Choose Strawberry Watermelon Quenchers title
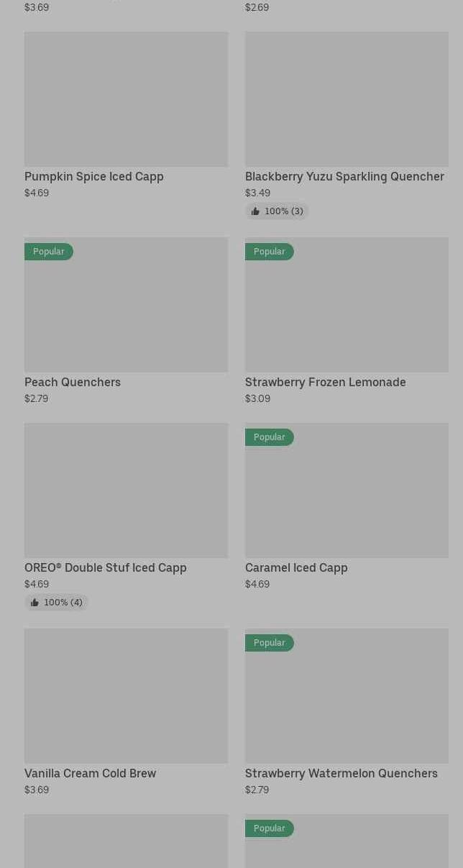The width and height of the screenshot is (463, 868). click(x=341, y=773)
